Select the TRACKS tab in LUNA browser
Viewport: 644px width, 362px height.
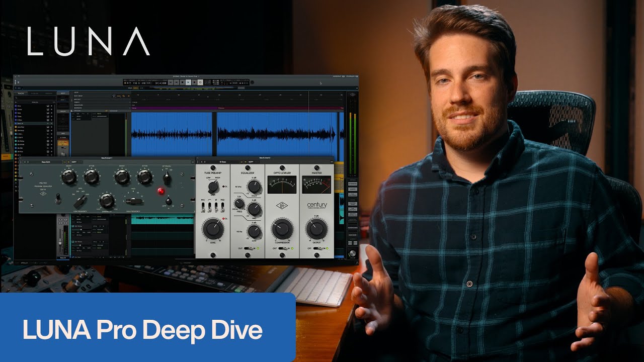pos(21,94)
